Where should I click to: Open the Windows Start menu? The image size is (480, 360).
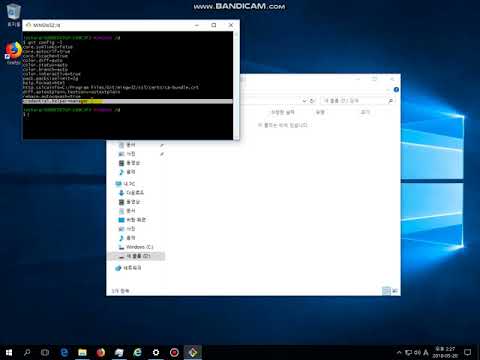(9, 352)
